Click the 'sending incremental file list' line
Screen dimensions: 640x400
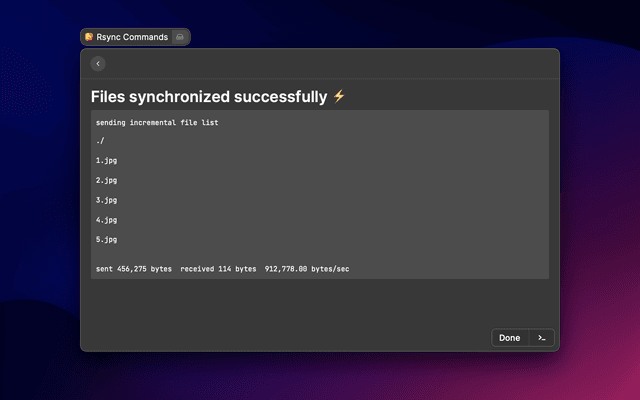[157, 122]
